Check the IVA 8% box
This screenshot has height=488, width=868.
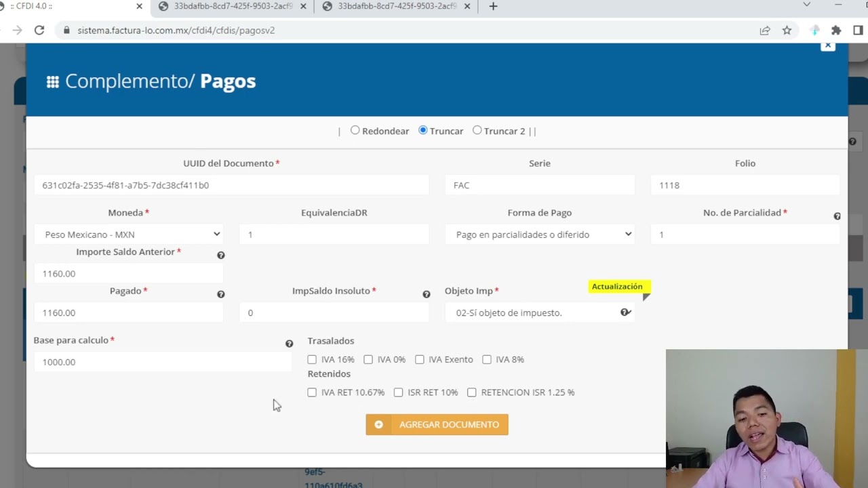[x=487, y=360]
